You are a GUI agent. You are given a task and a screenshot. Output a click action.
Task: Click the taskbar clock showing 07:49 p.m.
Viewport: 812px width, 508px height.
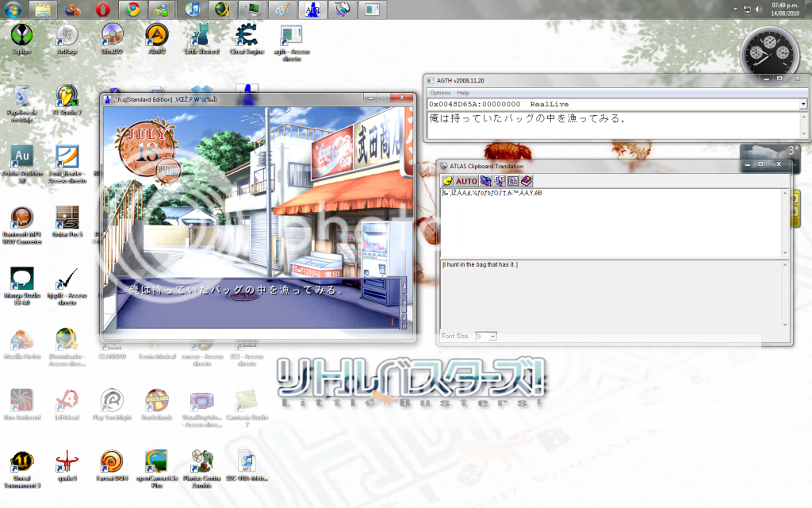[785, 10]
